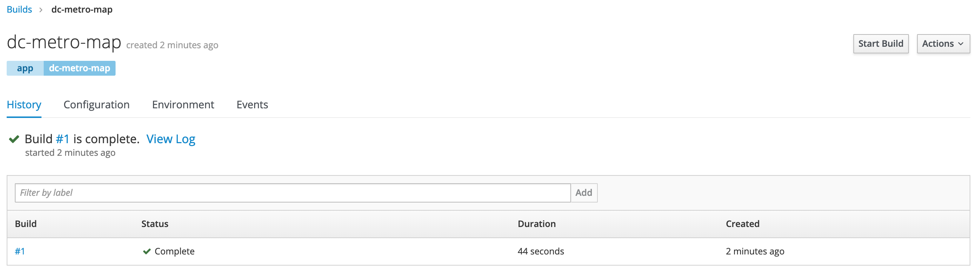Viewport: 980px width, 273px height.
Task: Switch to the History tab
Action: 24,105
